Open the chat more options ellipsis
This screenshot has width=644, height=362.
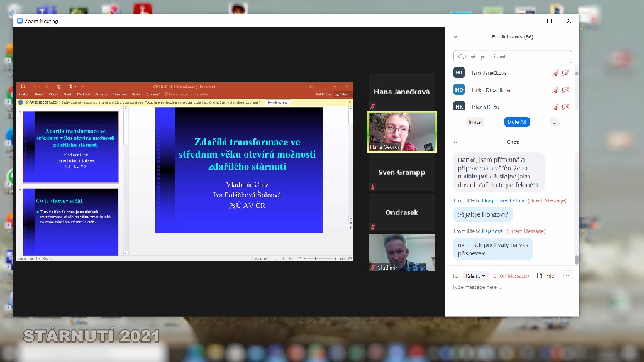point(568,275)
